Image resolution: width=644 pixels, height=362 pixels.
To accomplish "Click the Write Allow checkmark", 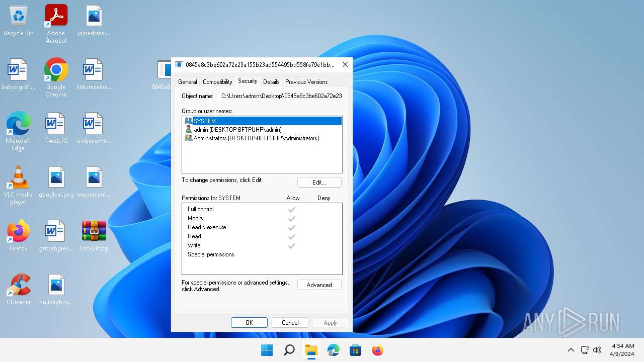I will 291,245.
